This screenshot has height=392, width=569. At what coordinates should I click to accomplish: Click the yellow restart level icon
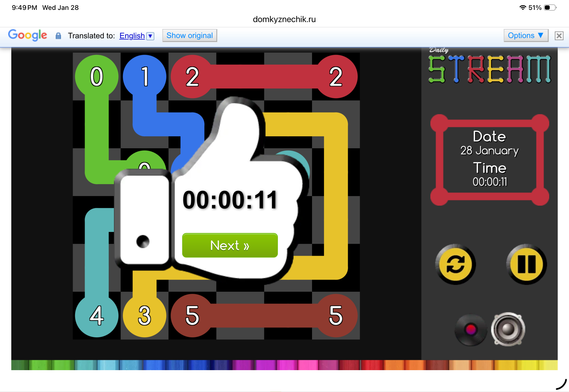pos(455,265)
